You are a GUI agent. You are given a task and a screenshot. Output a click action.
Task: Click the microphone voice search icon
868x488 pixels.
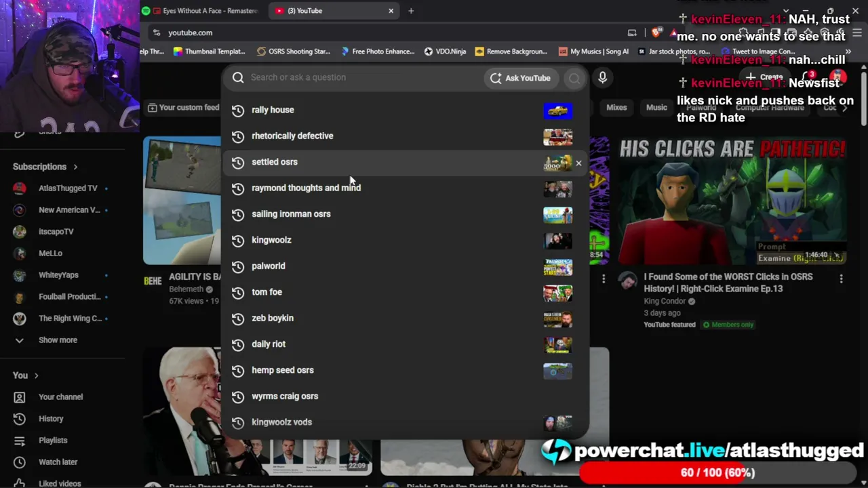[x=602, y=78]
